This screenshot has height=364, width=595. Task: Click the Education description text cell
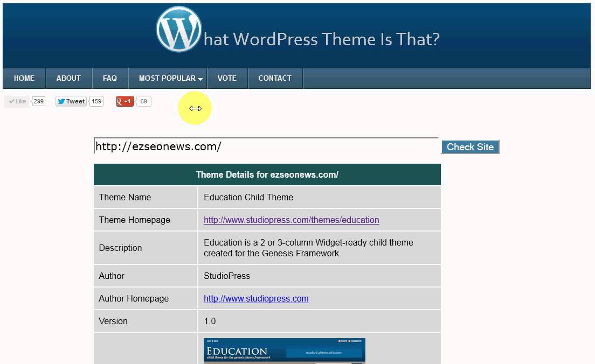point(319,248)
